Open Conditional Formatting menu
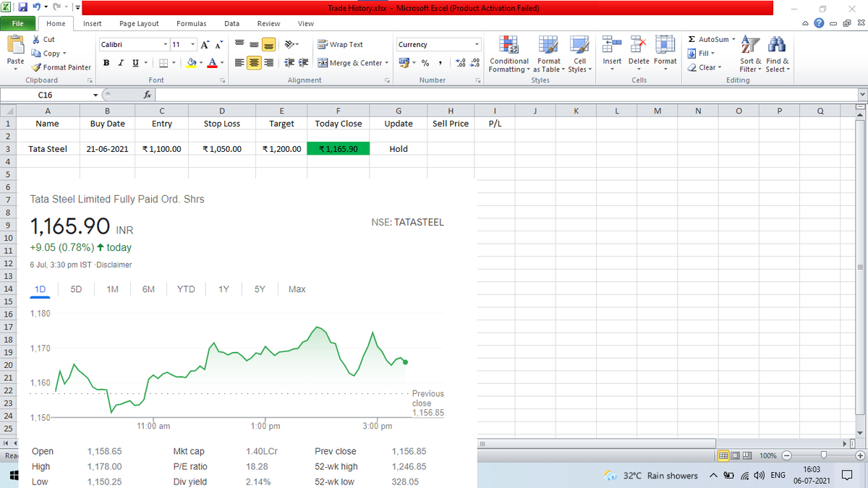Image resolution: width=868 pixels, height=488 pixels. pos(509,54)
